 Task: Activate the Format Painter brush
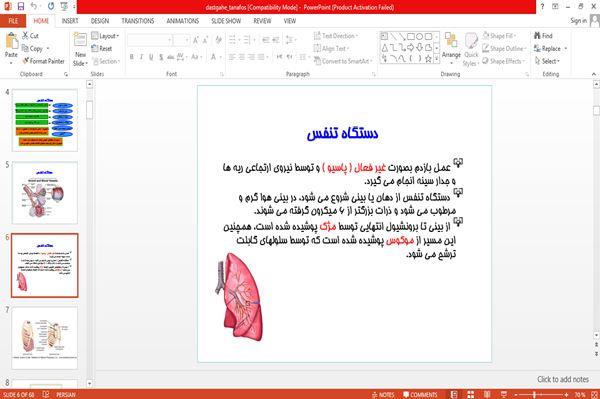pyautogui.click(x=43, y=61)
